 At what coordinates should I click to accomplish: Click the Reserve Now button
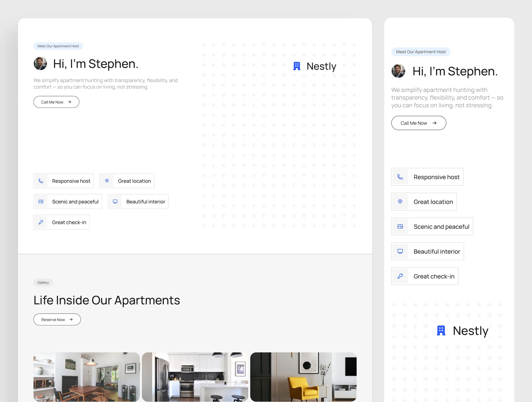pyautogui.click(x=57, y=320)
